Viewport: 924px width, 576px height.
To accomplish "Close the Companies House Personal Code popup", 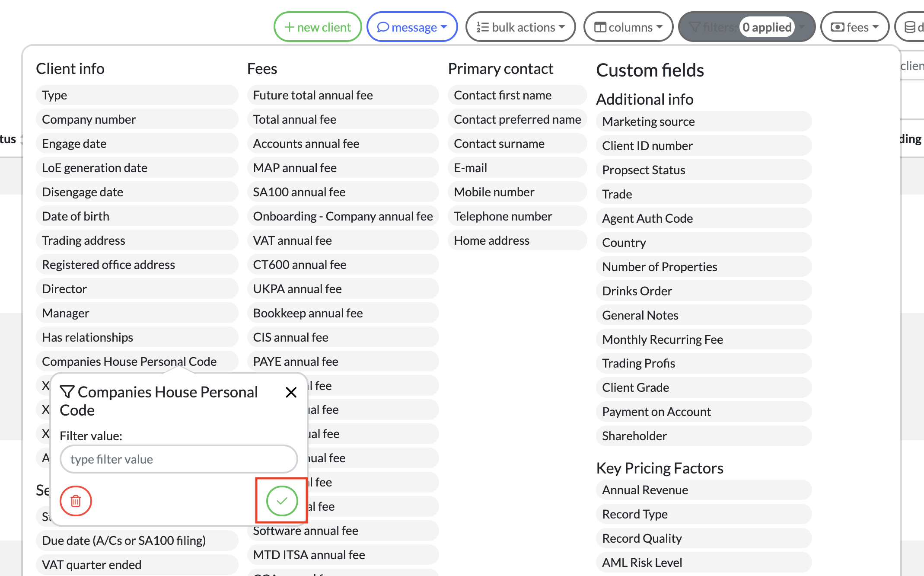I will [x=291, y=392].
